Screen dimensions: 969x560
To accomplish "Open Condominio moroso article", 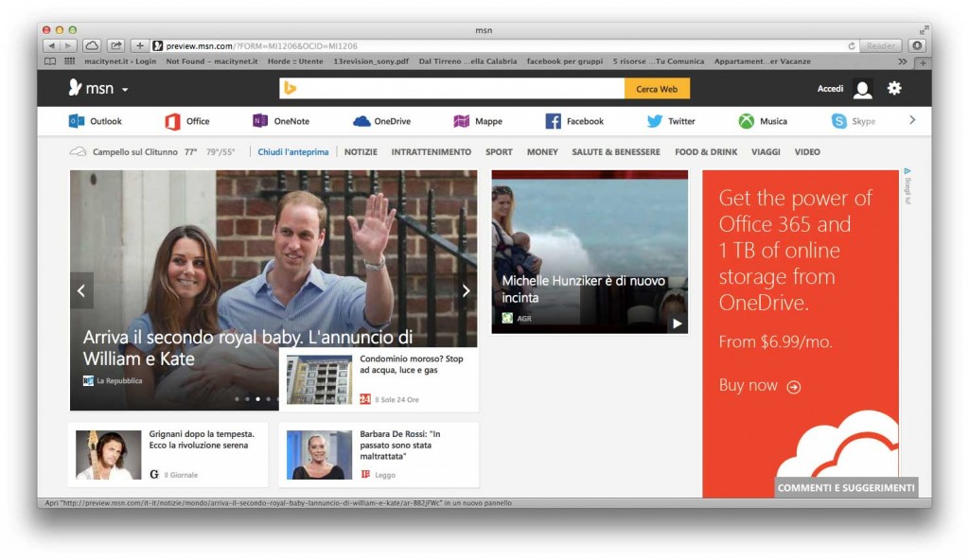I will coord(379,379).
